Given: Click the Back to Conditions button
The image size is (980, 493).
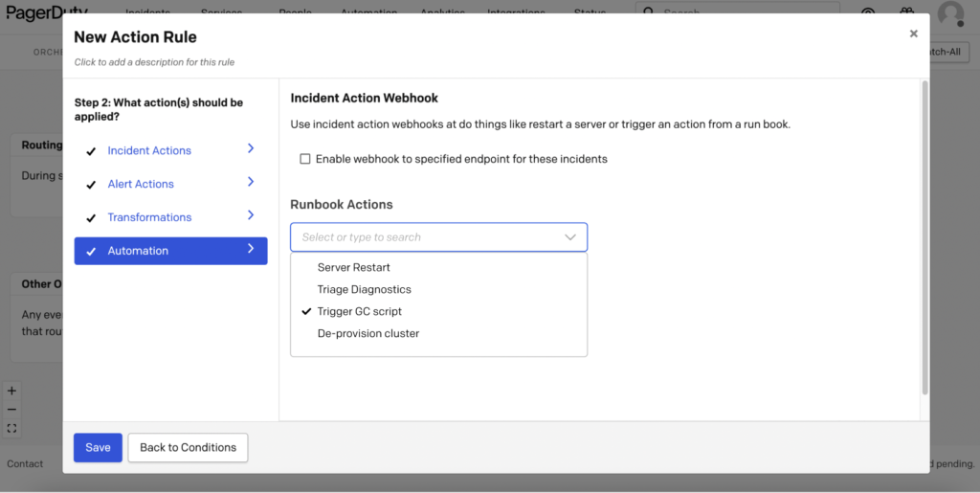Looking at the screenshot, I should pyautogui.click(x=188, y=447).
